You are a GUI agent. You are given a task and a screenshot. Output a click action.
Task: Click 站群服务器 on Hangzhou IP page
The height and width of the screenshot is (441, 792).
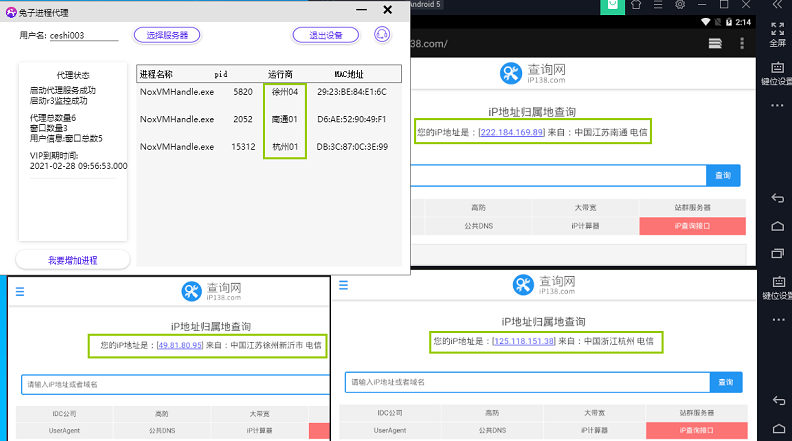tap(697, 413)
